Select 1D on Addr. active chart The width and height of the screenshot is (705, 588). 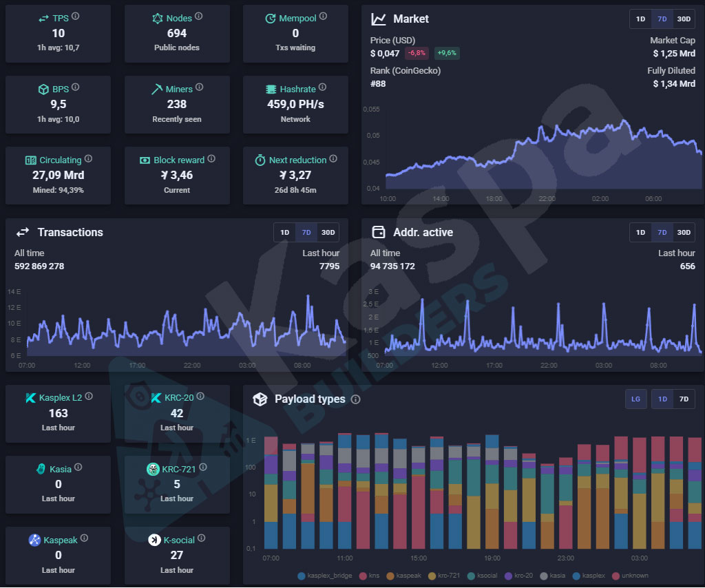coord(641,233)
